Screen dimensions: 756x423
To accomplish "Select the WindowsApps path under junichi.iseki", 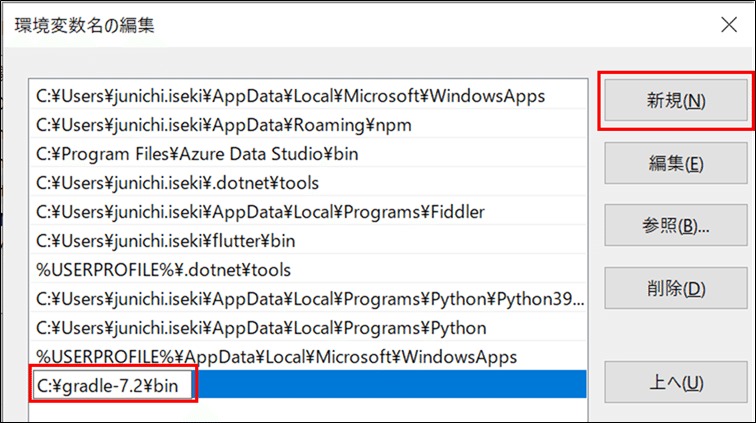I will tap(290, 96).
